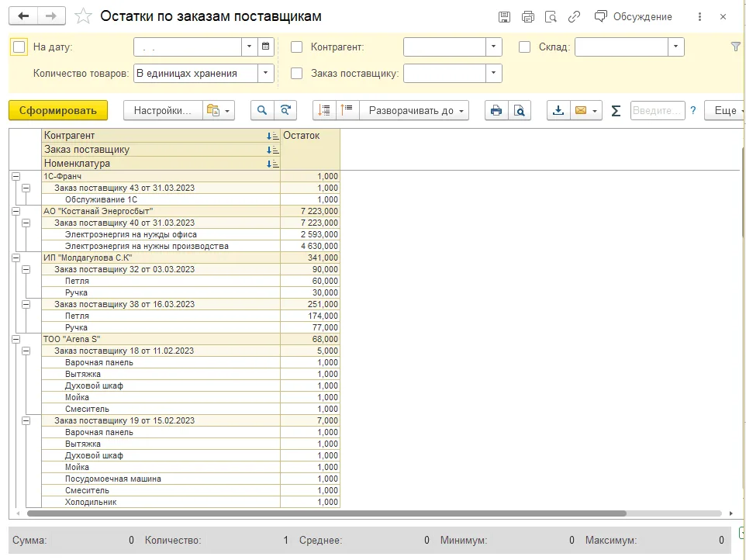Click the 'Сформировать' button
Image resolution: width=746 pixels, height=560 pixels.
[58, 110]
